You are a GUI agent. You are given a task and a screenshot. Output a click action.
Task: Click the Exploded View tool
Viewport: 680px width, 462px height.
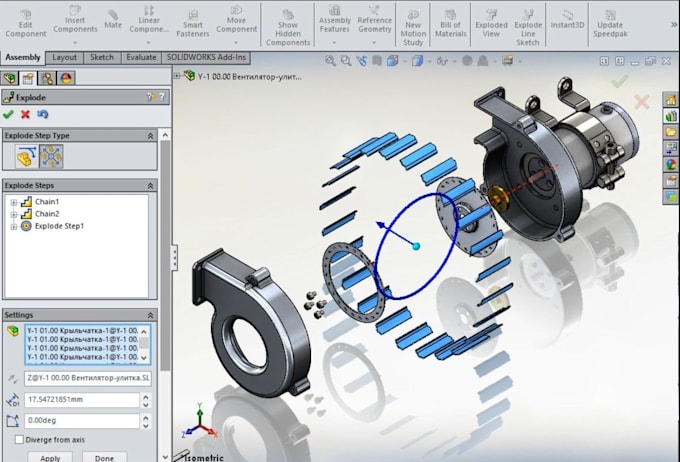491,23
